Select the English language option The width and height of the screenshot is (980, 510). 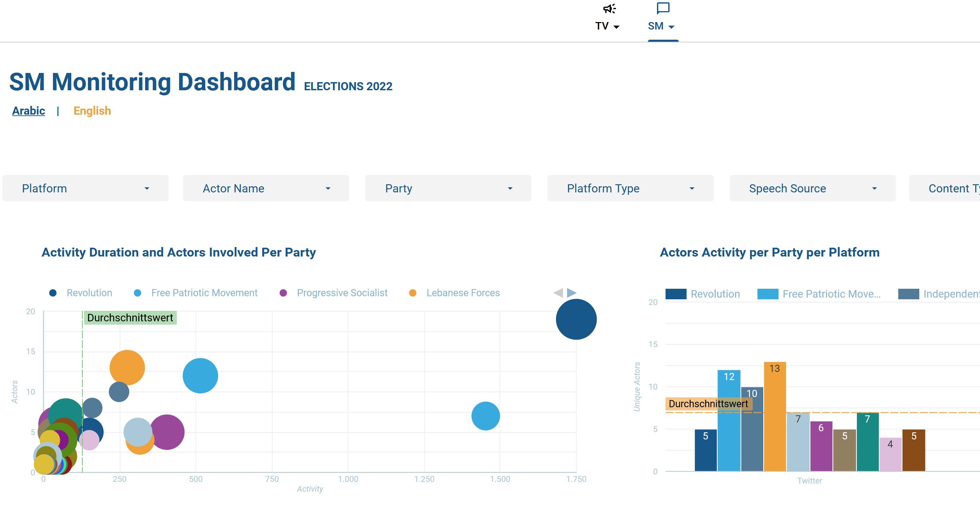92,111
